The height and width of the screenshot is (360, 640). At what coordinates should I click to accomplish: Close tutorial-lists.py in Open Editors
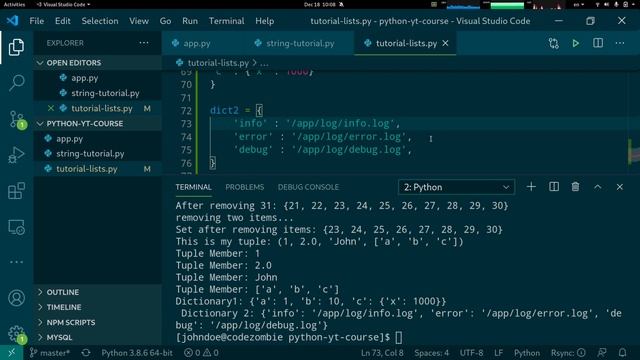click(x=51, y=108)
